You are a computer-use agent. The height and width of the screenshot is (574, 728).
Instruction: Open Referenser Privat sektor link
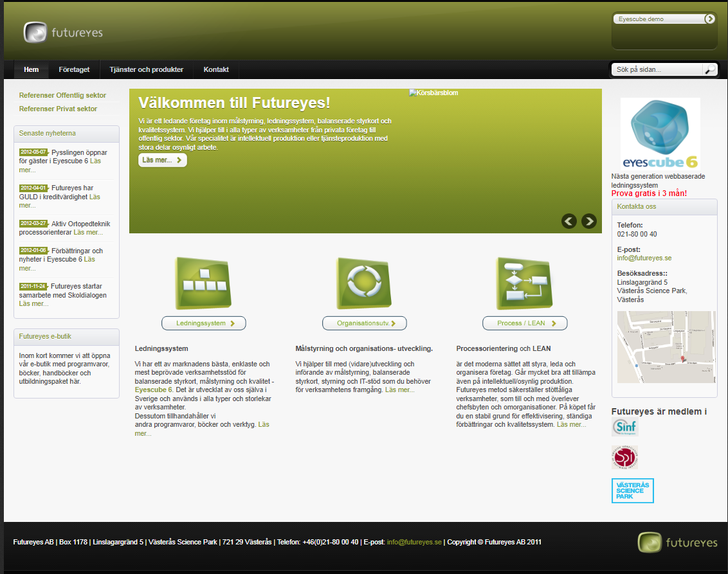(58, 109)
